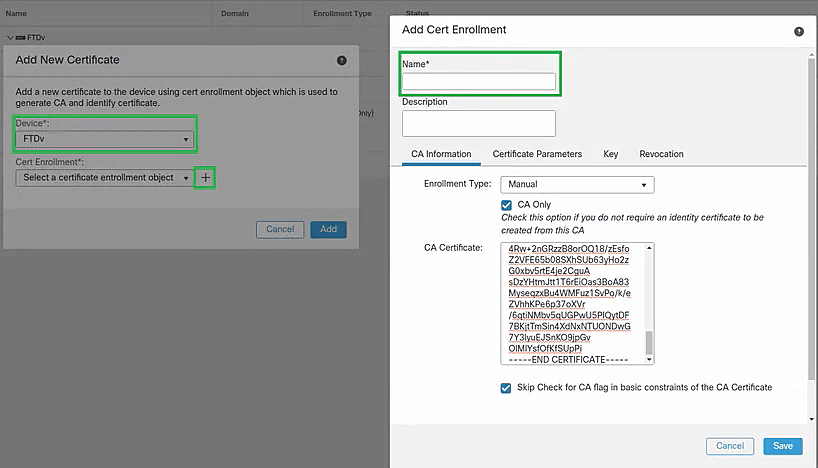818x468 pixels.
Task: Click the help icon in Add Cert Enrollment
Action: pyautogui.click(x=799, y=31)
